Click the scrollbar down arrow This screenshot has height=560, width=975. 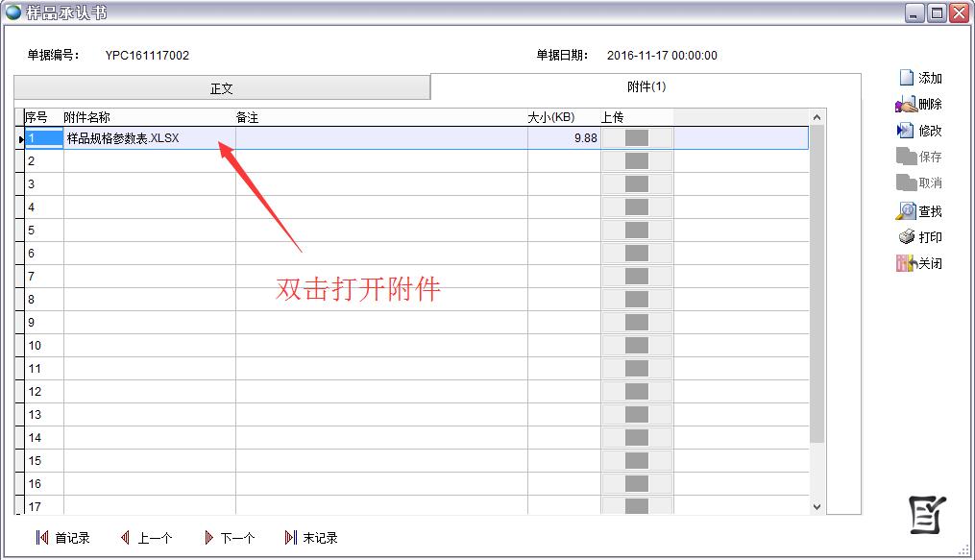pos(817,505)
